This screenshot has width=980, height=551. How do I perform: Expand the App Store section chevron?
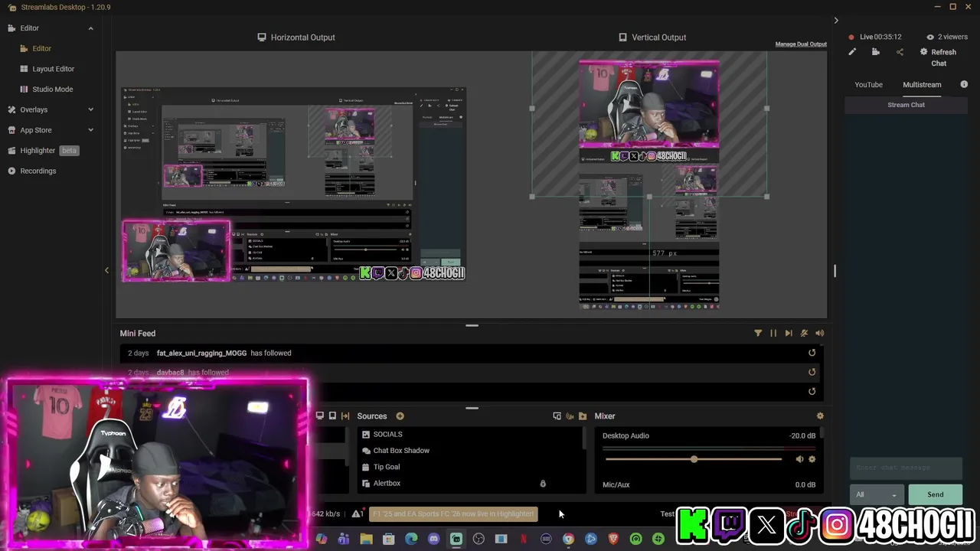point(90,130)
